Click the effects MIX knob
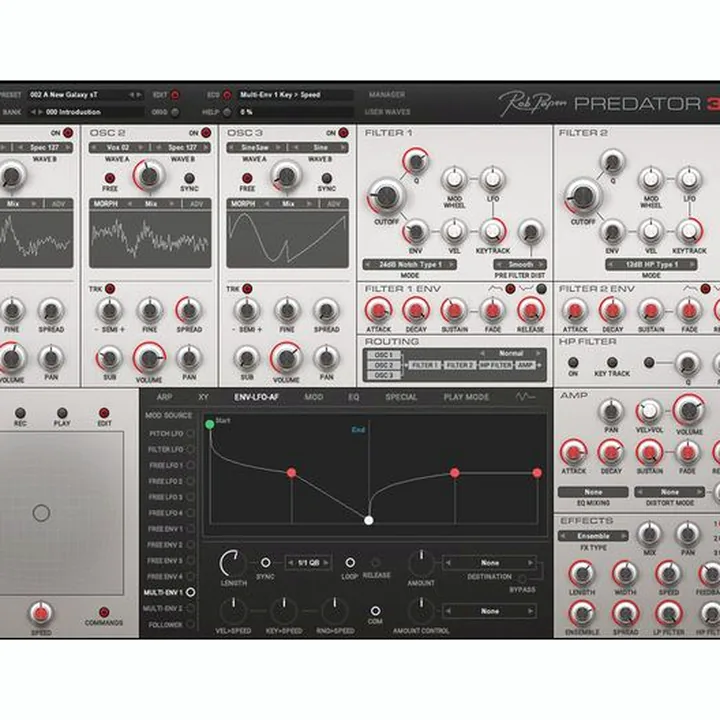Screen dimensions: 720x720 (x=649, y=534)
